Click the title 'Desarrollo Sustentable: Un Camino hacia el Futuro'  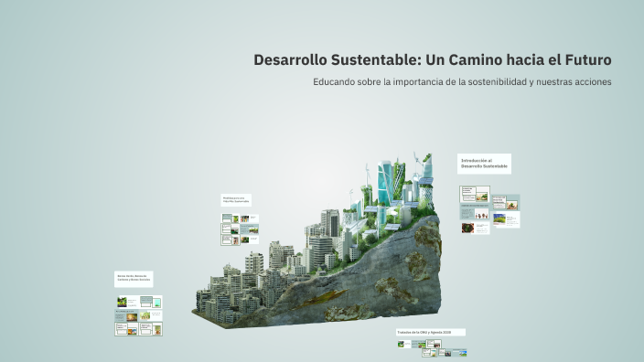[x=433, y=60]
